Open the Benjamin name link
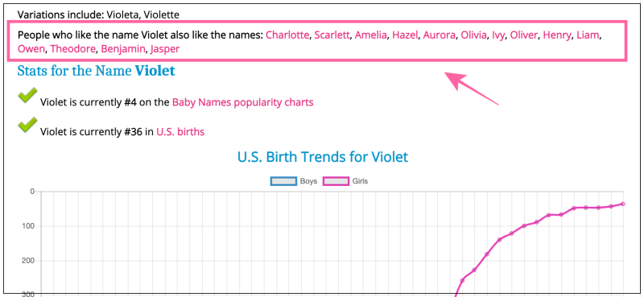 (123, 50)
